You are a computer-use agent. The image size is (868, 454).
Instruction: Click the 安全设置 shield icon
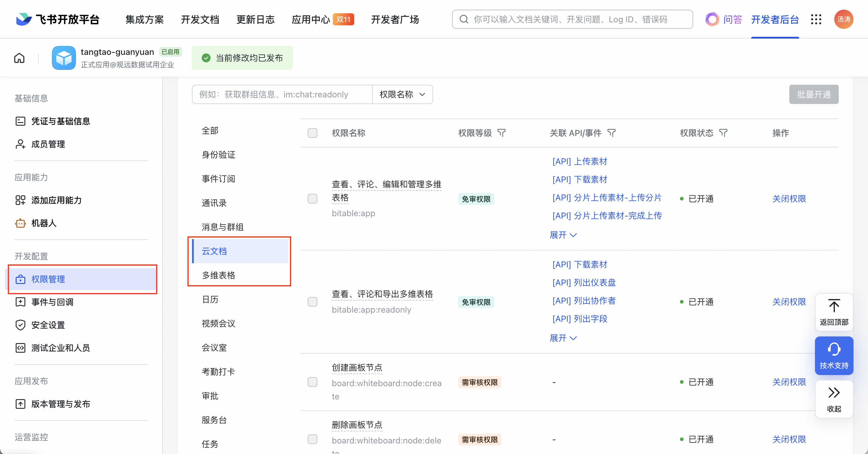pyautogui.click(x=20, y=325)
